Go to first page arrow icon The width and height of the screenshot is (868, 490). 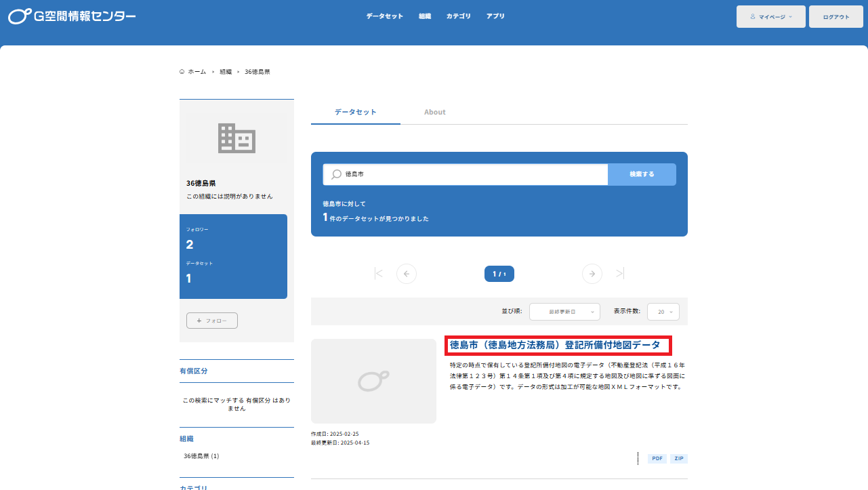379,273
